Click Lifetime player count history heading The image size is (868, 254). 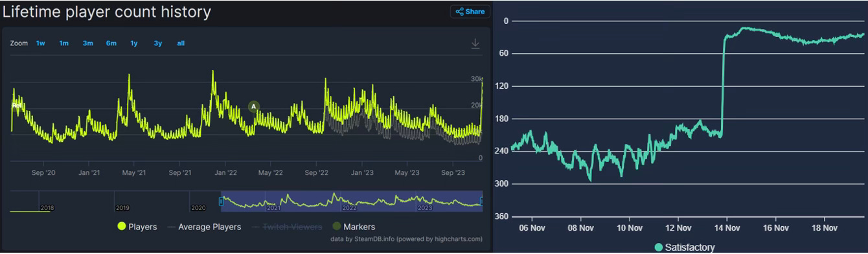coord(107,12)
